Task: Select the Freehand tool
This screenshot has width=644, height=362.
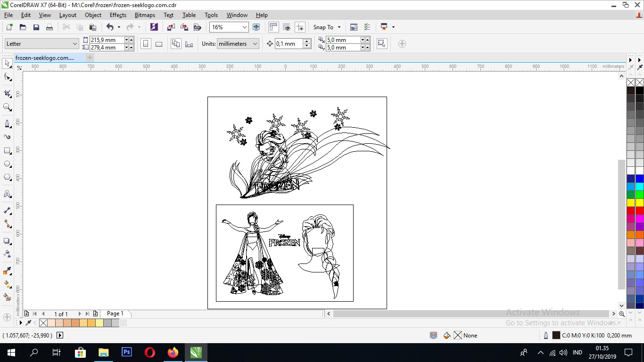Action: point(8,124)
